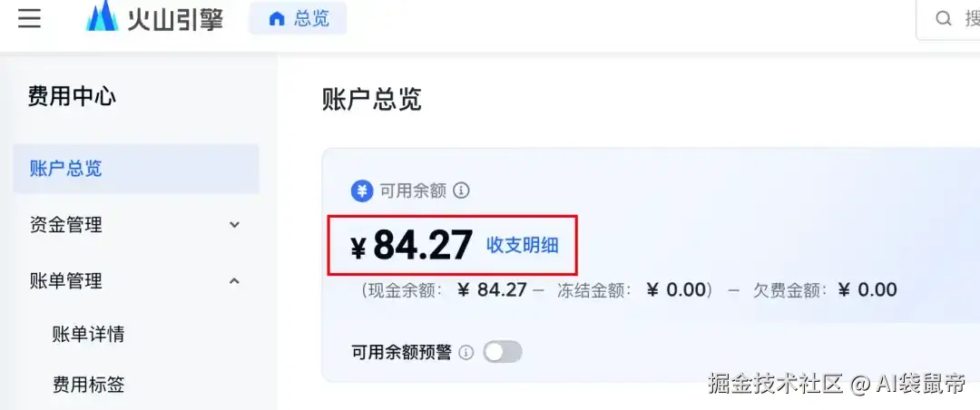
Task: Click the info icon beside 可用余额
Action: tap(461, 190)
